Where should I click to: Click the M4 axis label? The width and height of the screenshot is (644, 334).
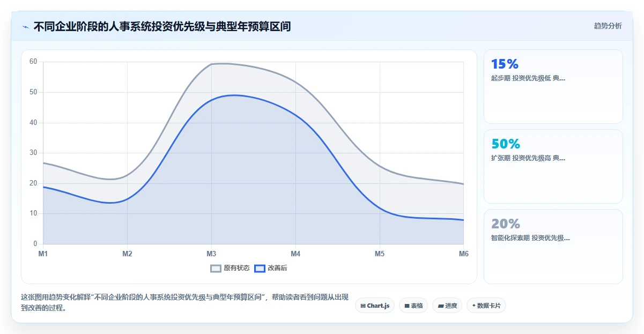coord(295,254)
